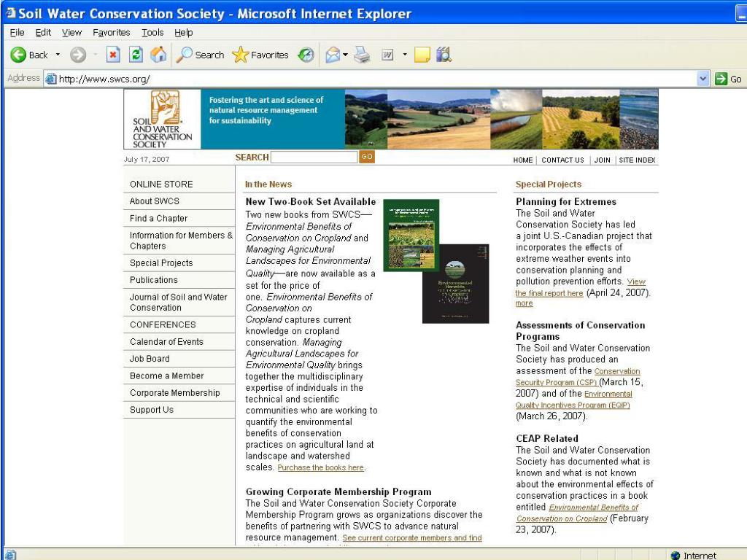
Task: Open Information for Members & Chapters
Action: tap(181, 241)
